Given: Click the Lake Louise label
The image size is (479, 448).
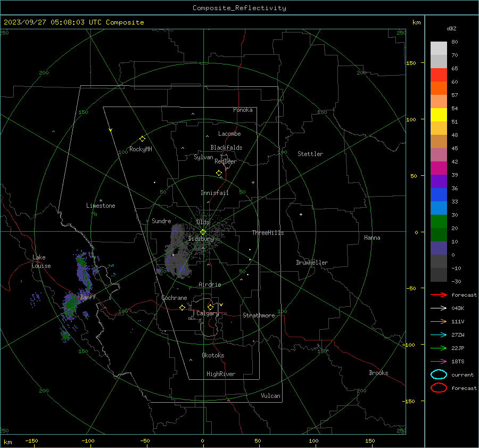Looking at the screenshot, I should click(x=41, y=262).
